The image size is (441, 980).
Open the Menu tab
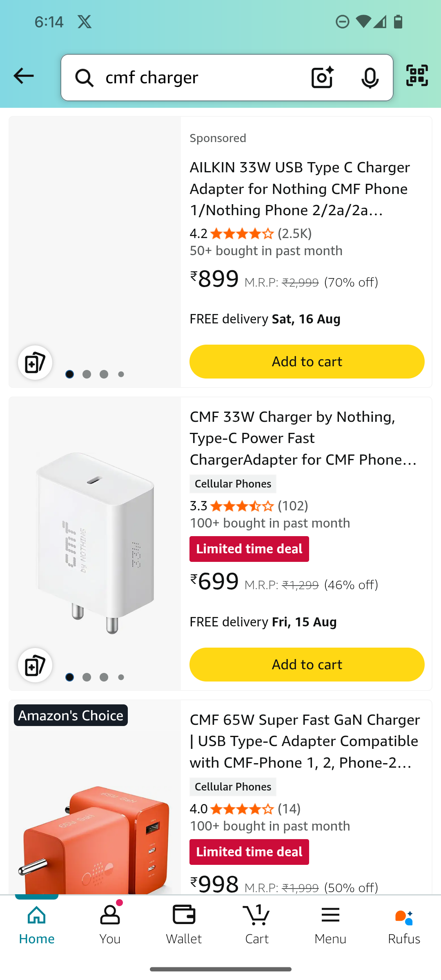coord(330,924)
